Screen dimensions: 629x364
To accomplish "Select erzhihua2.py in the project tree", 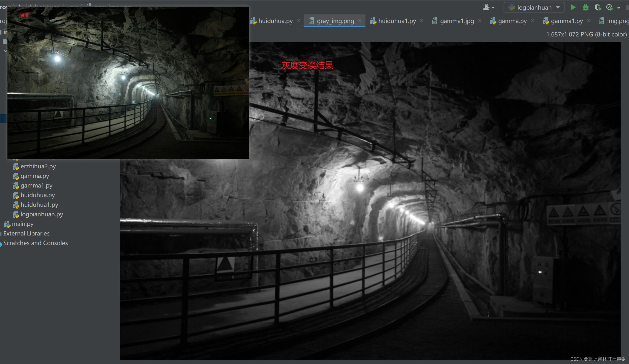I will [38, 166].
